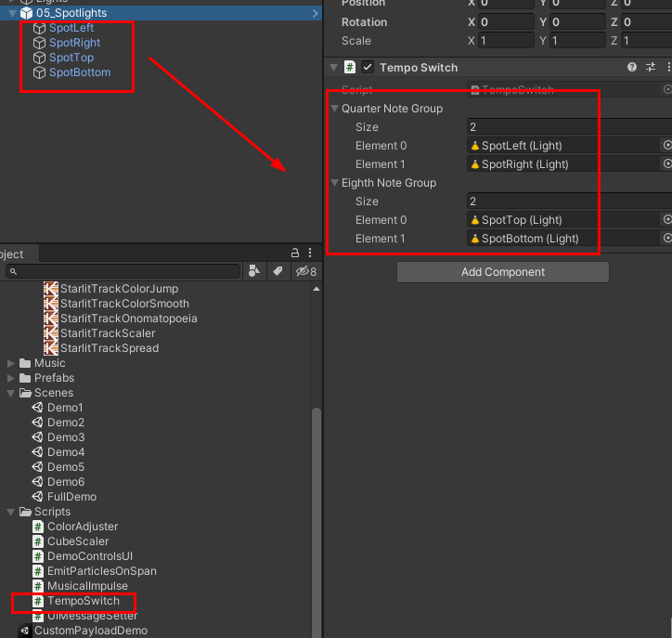Click the Project search field
672x638 pixels.
[123, 271]
